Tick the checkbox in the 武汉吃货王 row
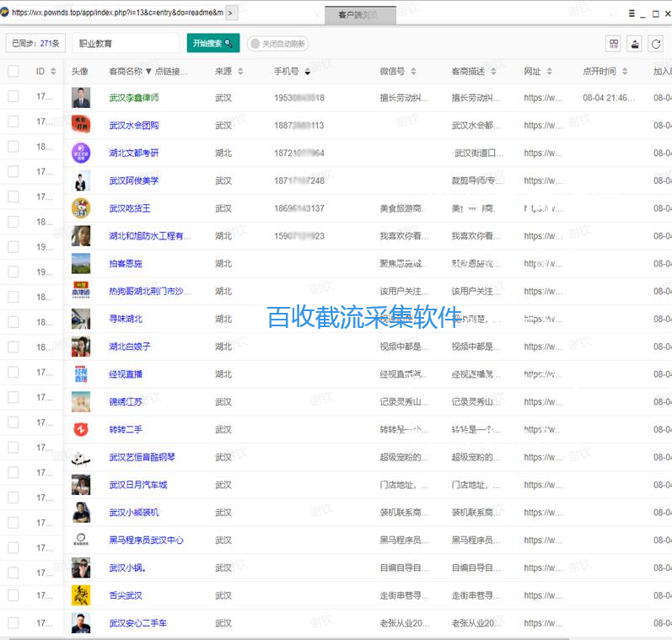Screen dimensions: 672x640 click(x=13, y=196)
